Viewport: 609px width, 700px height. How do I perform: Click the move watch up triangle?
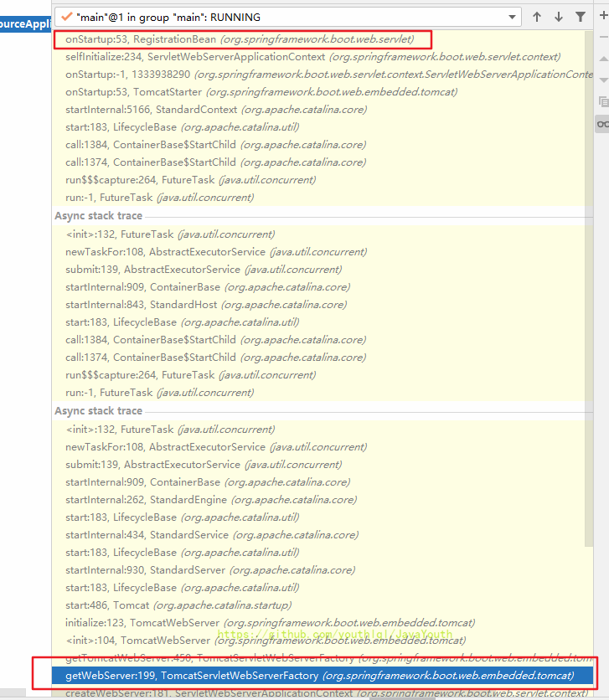[603, 60]
